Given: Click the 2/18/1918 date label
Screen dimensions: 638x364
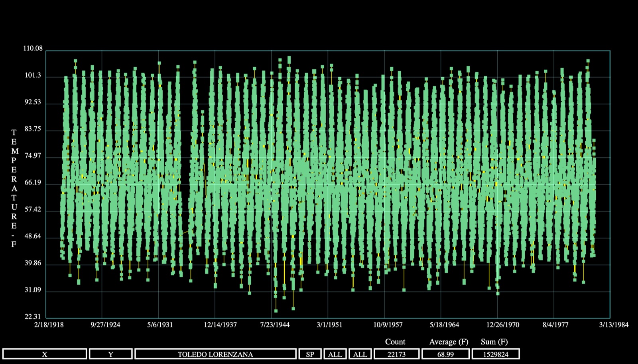Looking at the screenshot, I should click(49, 325).
